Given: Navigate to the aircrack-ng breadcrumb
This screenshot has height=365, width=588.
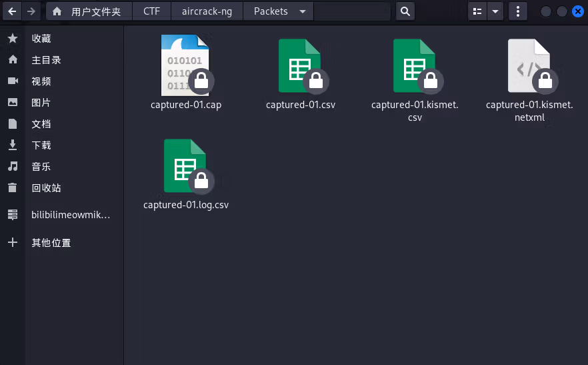Looking at the screenshot, I should [x=207, y=11].
